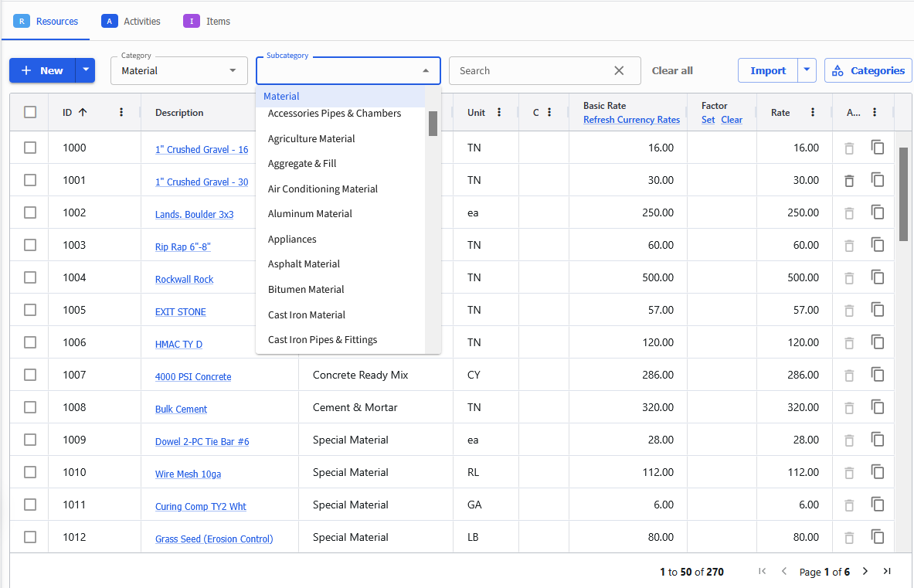Clear the search field with X
Image resolution: width=914 pixels, height=588 pixels.
(x=619, y=70)
